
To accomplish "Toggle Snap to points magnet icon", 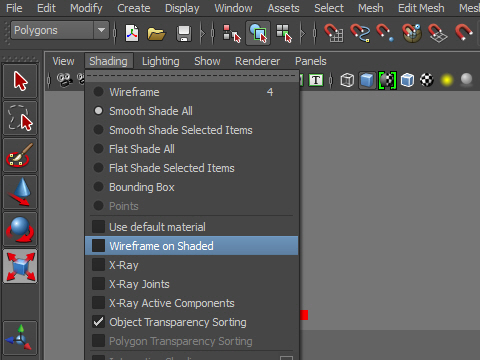I will point(385,33).
